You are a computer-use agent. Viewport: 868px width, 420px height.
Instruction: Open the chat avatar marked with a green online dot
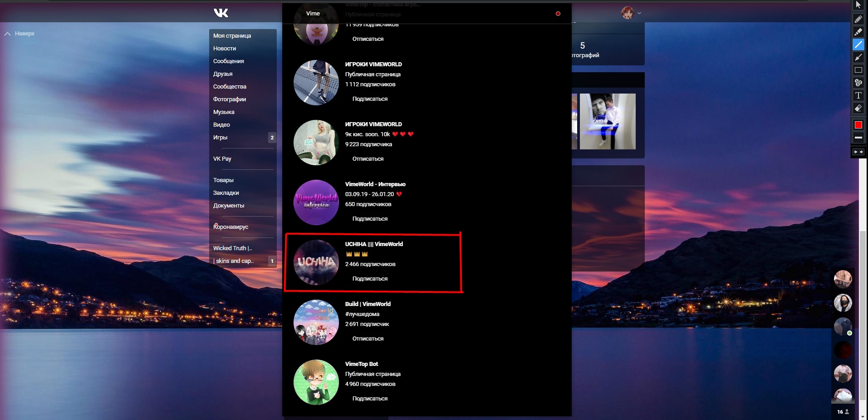[x=843, y=326]
